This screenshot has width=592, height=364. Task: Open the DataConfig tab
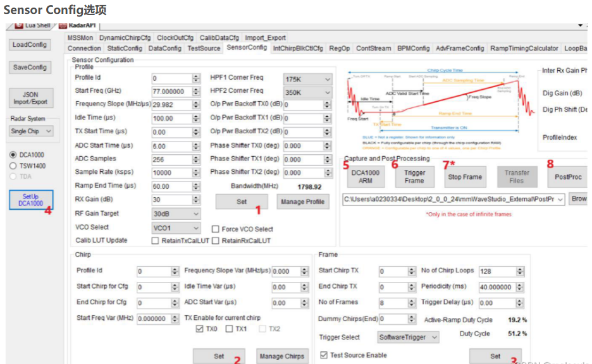click(164, 48)
